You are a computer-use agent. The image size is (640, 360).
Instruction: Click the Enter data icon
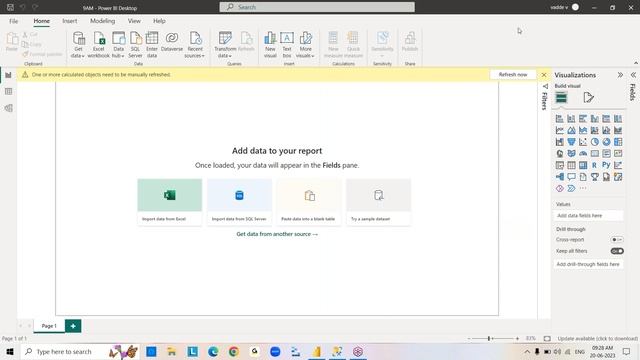(x=152, y=45)
